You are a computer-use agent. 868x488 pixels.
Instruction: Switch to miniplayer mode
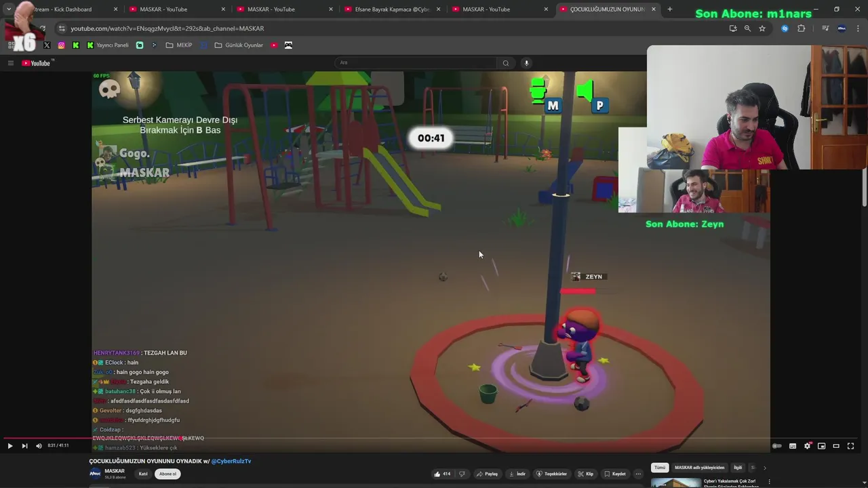821,446
